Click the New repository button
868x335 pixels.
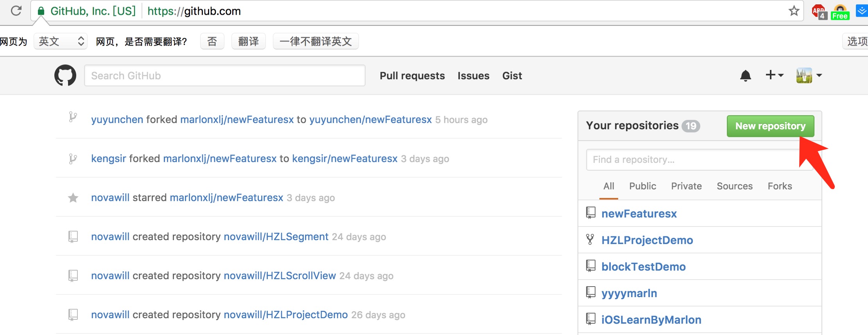tap(770, 126)
